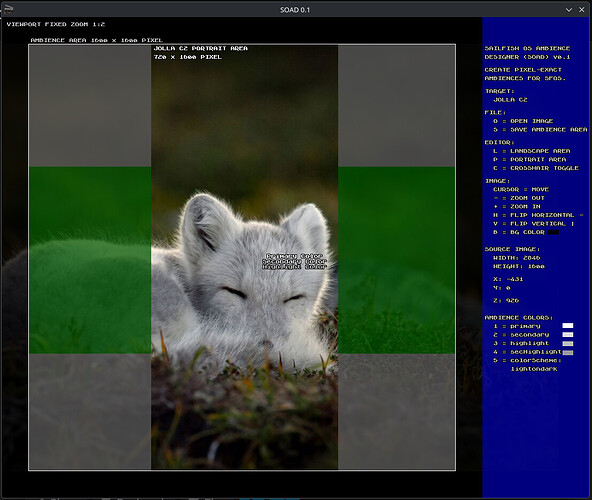
Task: Click the black BG COLOR swatch
Action: pyautogui.click(x=553, y=232)
